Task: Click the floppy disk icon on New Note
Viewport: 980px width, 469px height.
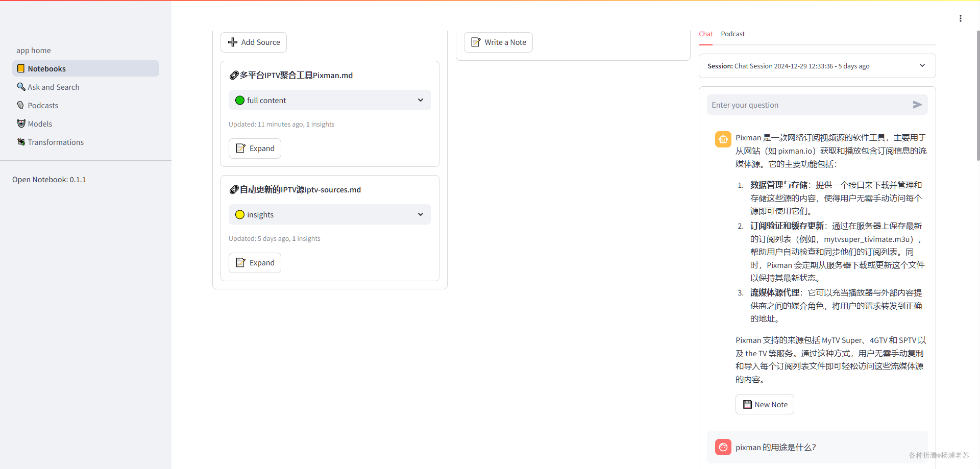Action: tap(747, 404)
